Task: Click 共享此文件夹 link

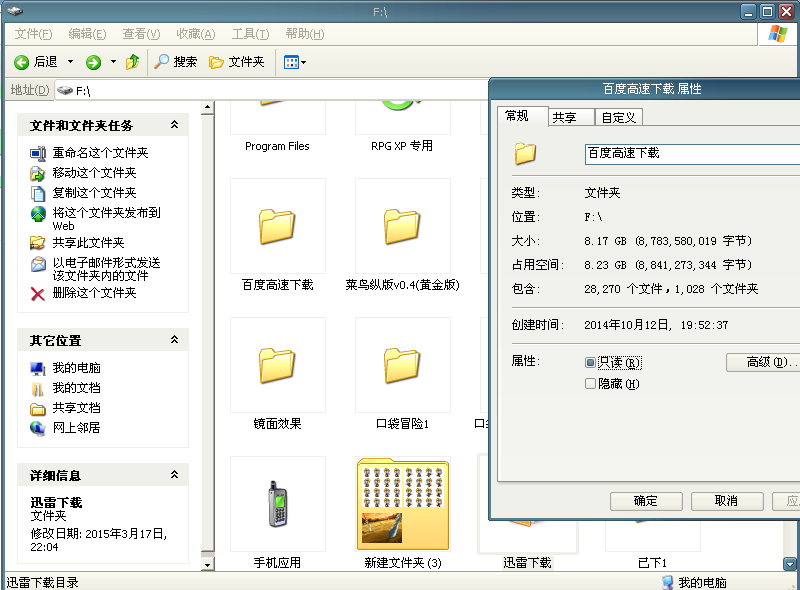Action: pos(88,242)
